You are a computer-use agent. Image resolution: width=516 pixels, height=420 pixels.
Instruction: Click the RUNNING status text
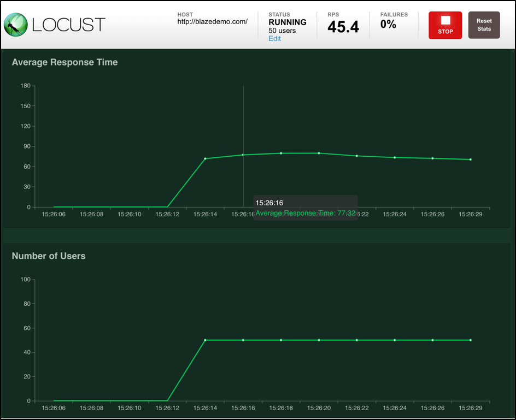(288, 22)
